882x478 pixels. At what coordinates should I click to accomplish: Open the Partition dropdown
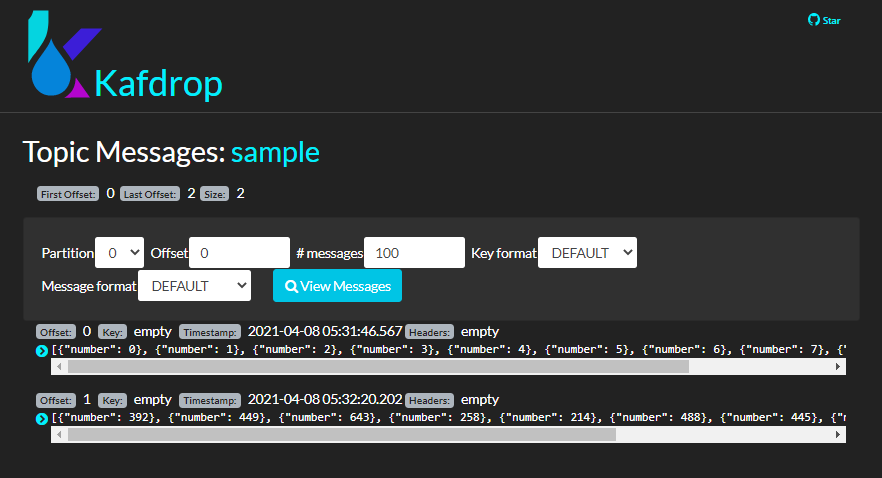[119, 252]
